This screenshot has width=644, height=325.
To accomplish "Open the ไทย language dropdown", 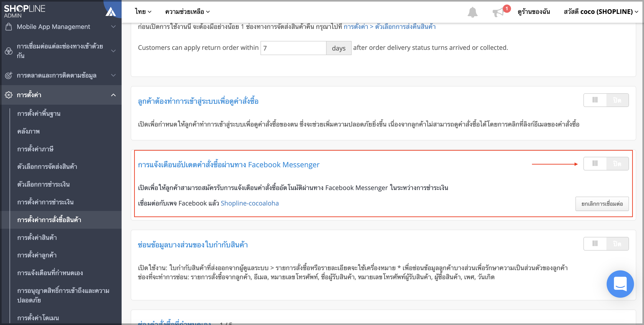I will pyautogui.click(x=143, y=11).
